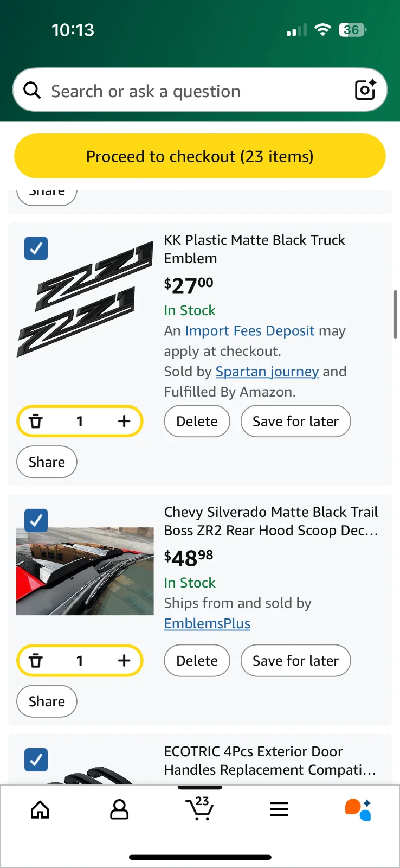Increase quantity of KK Truck Emblem
The width and height of the screenshot is (400, 868).
(x=124, y=421)
